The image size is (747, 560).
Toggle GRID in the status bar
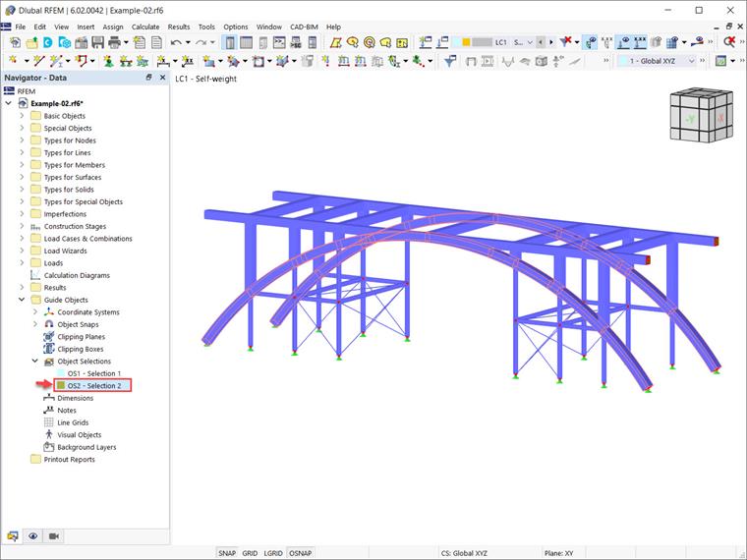click(x=250, y=553)
